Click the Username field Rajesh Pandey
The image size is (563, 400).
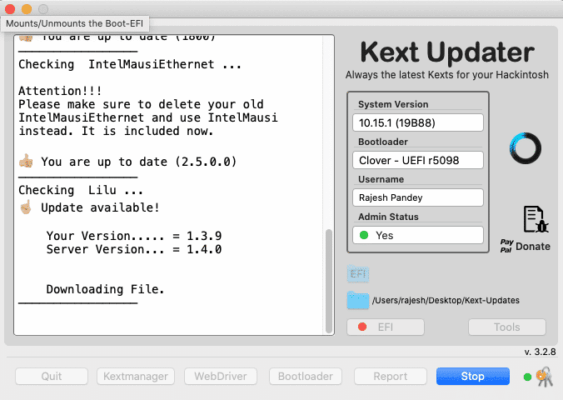pos(418,197)
